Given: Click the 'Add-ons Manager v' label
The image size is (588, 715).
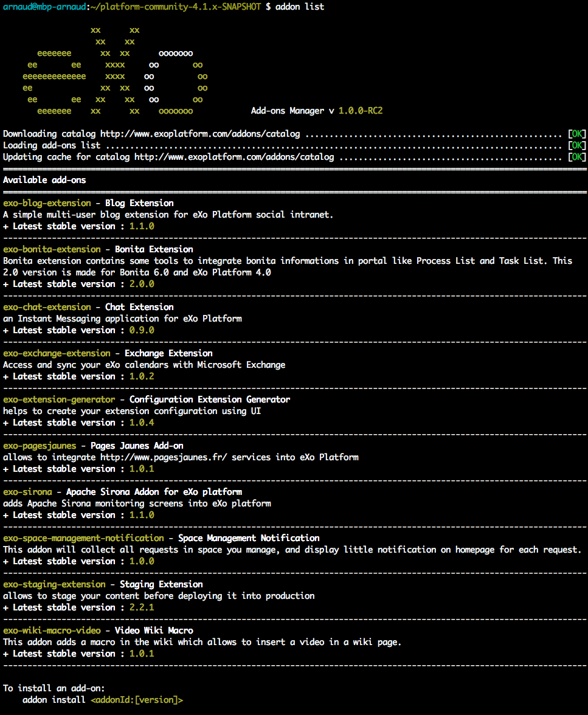Looking at the screenshot, I should tap(292, 111).
